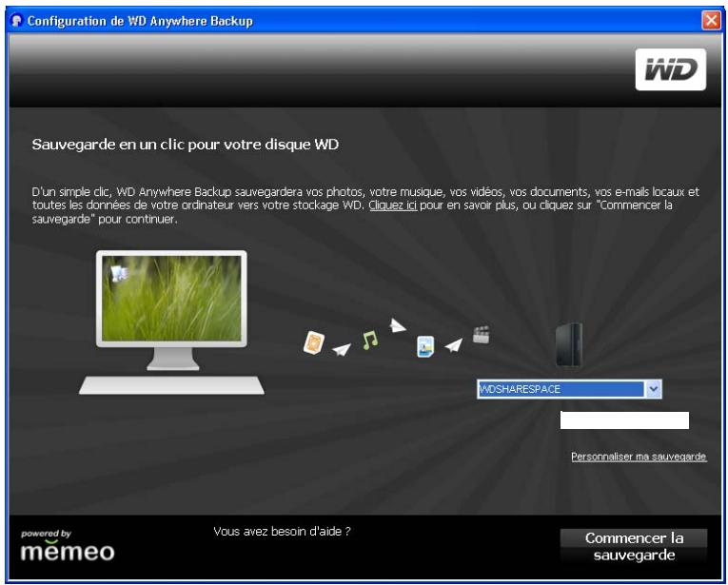Viewport: 728px width, 585px height.
Task: Click the white blank field below the dropdown
Action: [624, 420]
